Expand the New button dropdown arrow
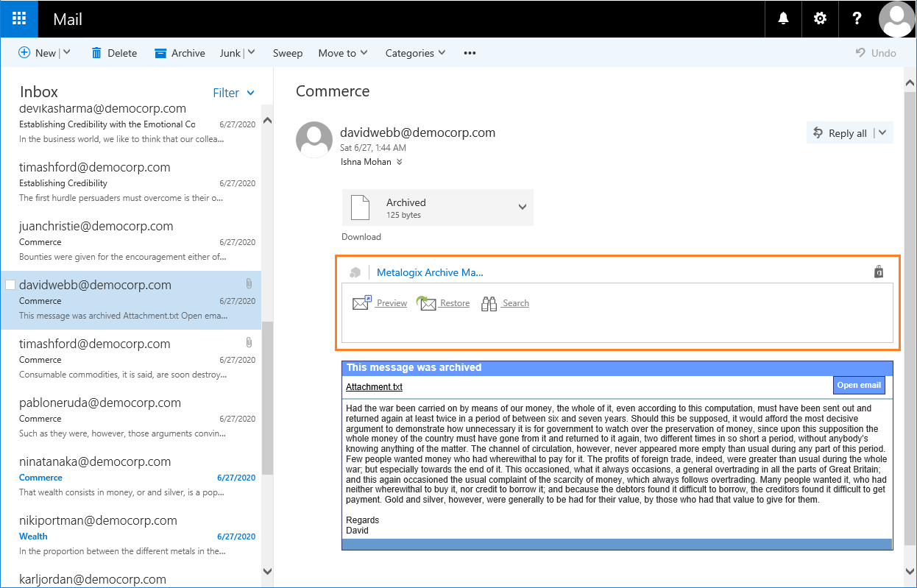The image size is (917, 588). click(x=67, y=52)
